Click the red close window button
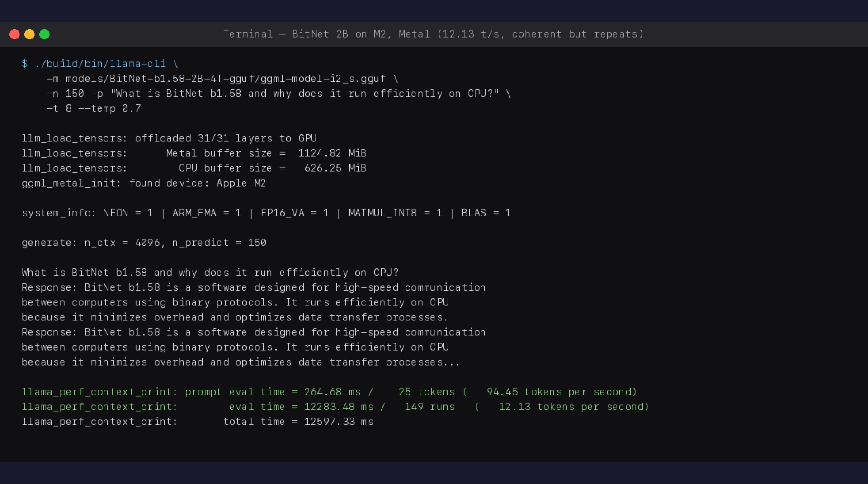 [x=14, y=34]
